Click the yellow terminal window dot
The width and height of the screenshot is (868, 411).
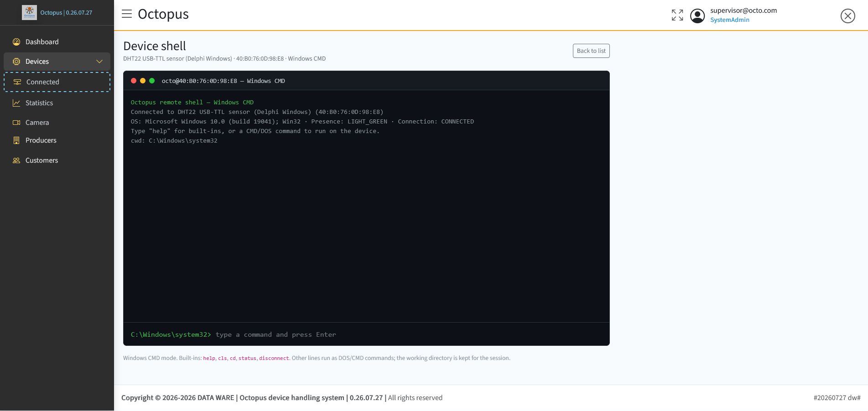point(143,81)
